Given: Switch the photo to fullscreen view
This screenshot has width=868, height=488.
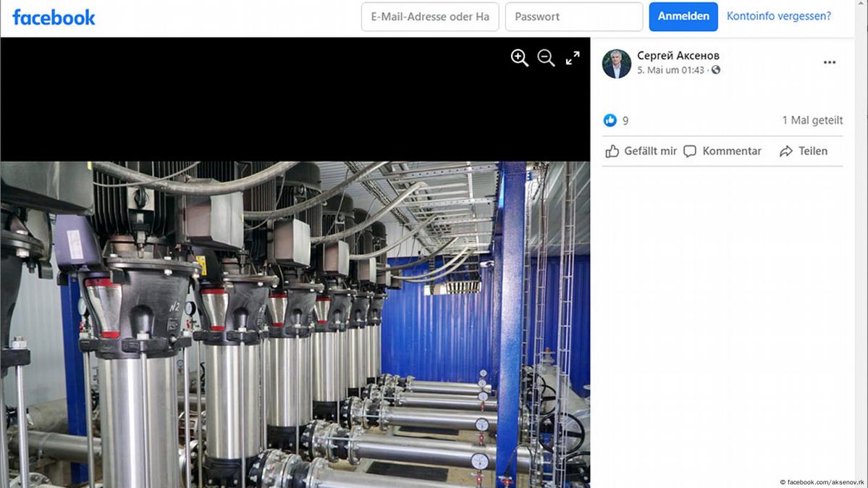Looking at the screenshot, I should tap(573, 58).
